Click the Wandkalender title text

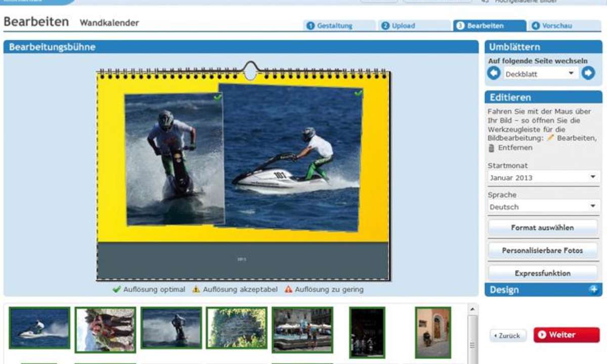coord(109,23)
